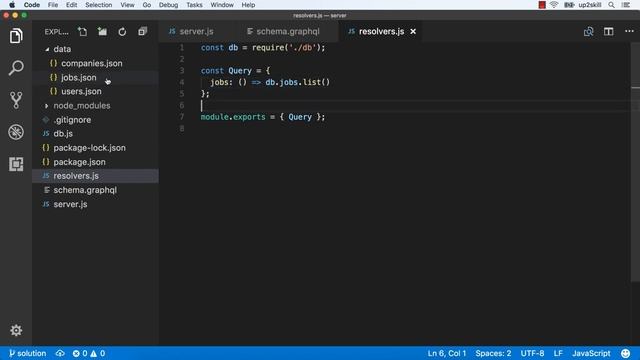
Task: Change encoding via UTF-8 status item
Action: [532, 353]
